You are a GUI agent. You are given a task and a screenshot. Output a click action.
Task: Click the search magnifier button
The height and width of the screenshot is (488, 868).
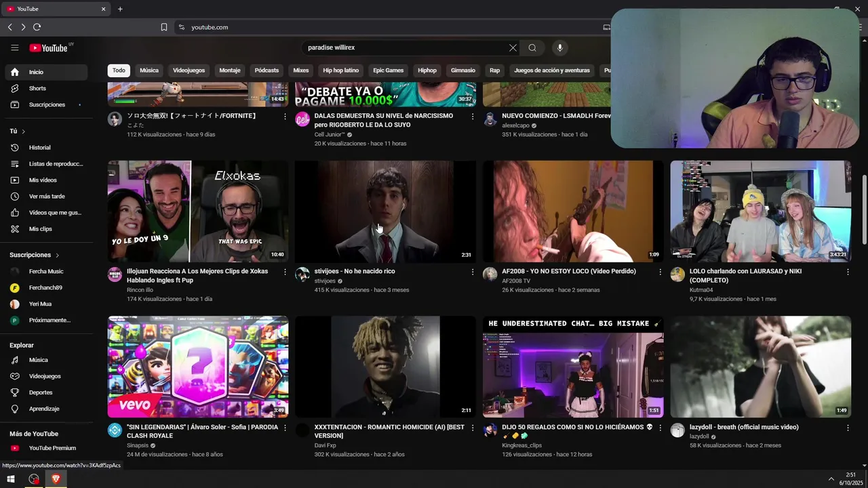pyautogui.click(x=532, y=47)
